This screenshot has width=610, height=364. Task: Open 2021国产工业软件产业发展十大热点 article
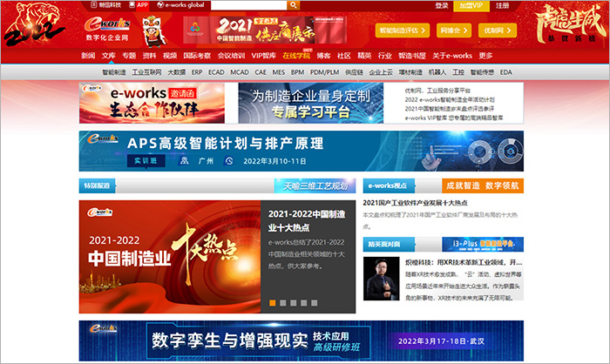[x=415, y=203]
